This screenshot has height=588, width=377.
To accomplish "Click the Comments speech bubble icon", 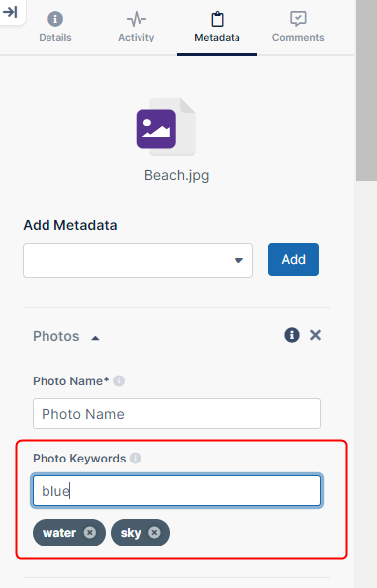I will (298, 19).
